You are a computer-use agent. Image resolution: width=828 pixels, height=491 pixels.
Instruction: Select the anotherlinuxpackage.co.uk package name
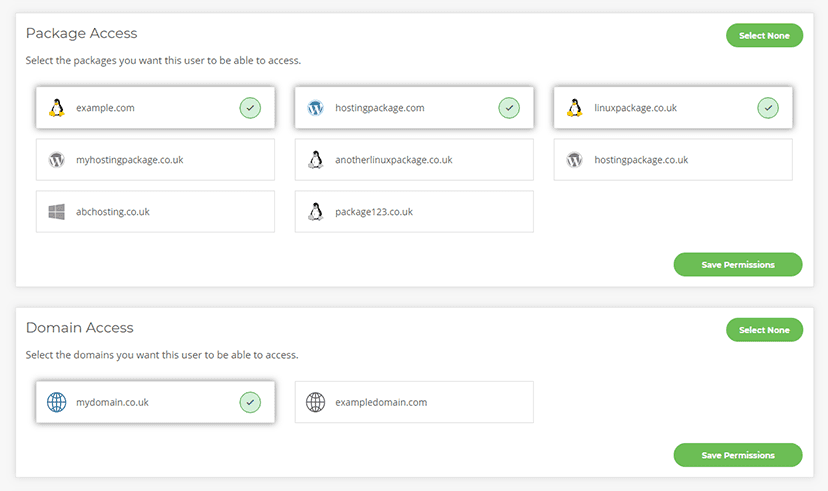(x=393, y=160)
